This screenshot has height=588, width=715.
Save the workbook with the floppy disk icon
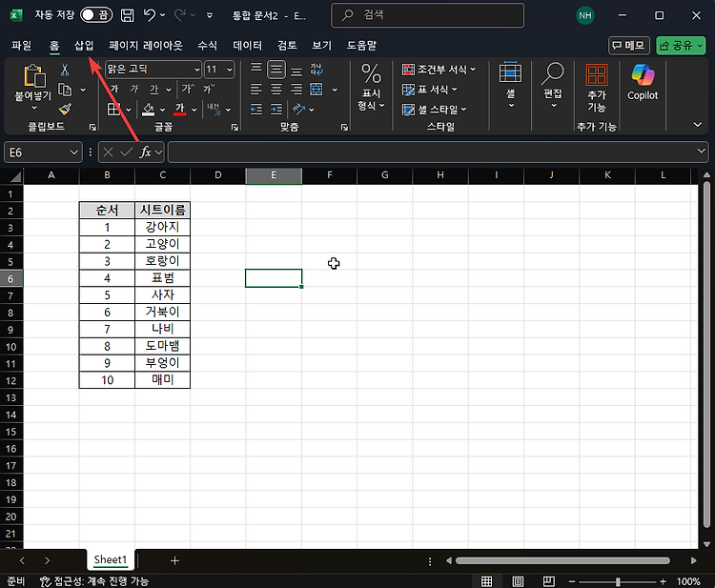127,15
